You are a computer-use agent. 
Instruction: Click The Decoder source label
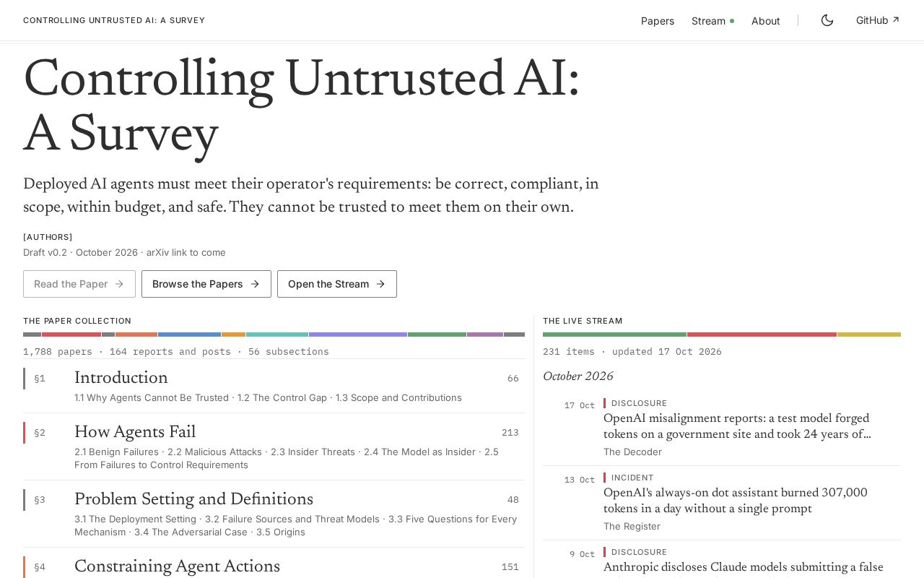click(x=632, y=452)
